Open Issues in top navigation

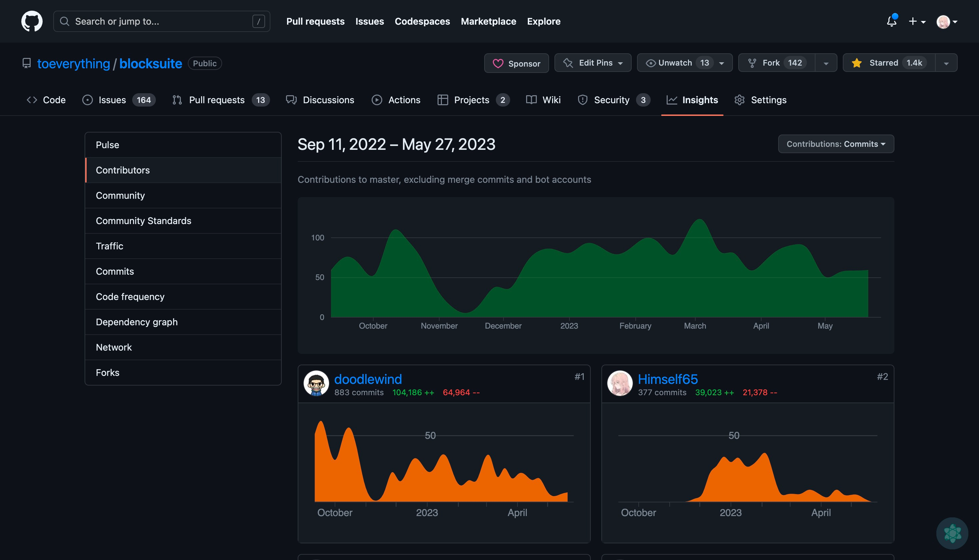[369, 21]
